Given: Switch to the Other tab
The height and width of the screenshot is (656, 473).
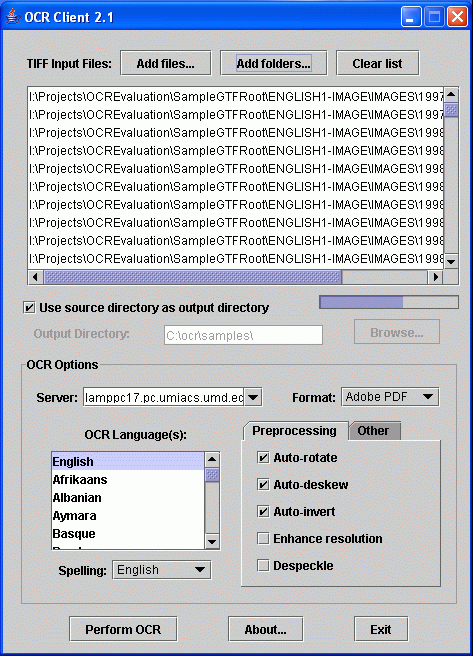Looking at the screenshot, I should (374, 430).
